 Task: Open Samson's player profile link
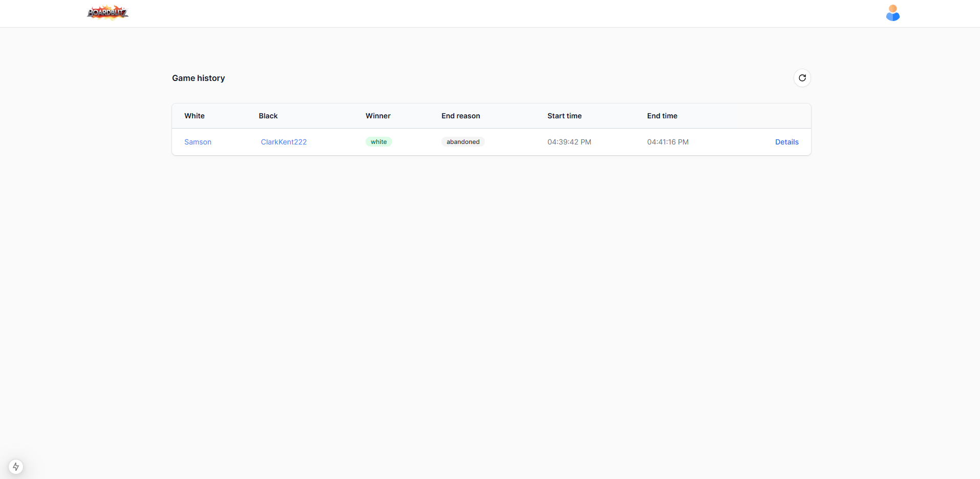[x=198, y=142]
